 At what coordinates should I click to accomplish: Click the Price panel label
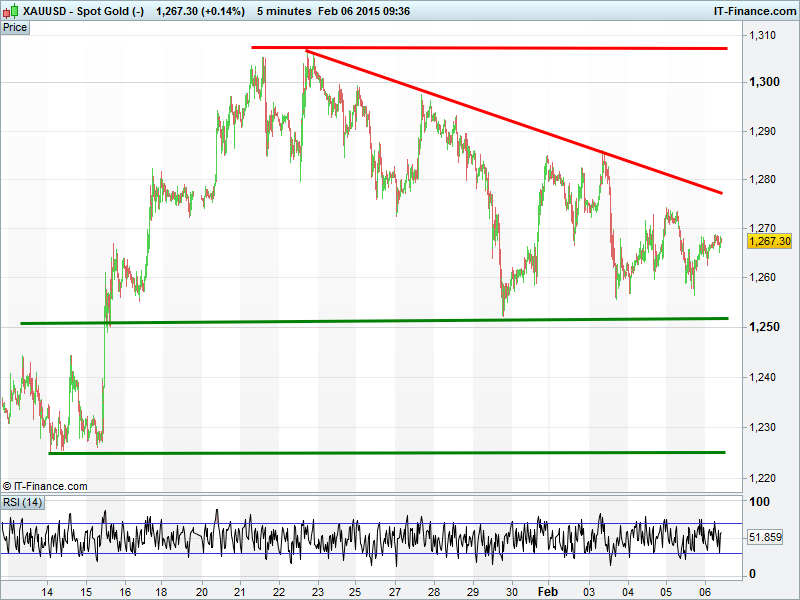click(15, 28)
